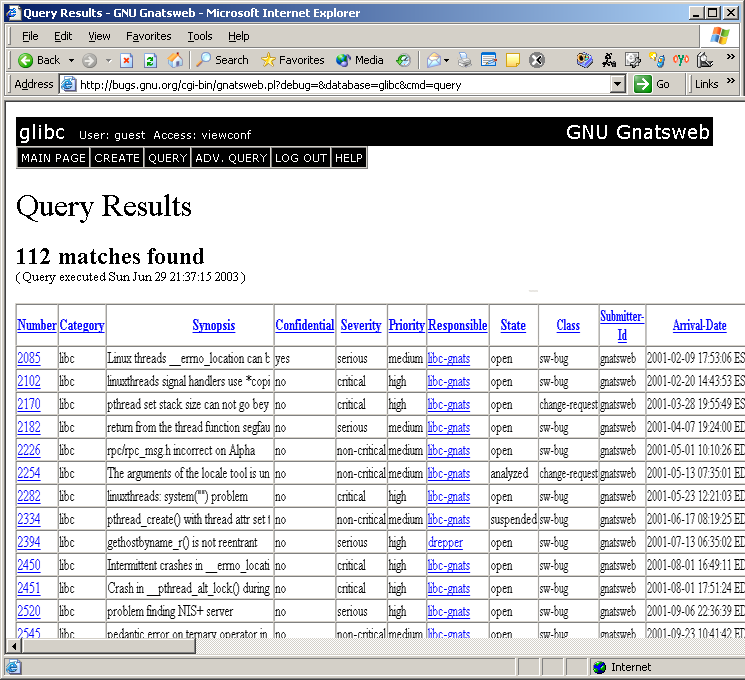Open the Favorites pane
This screenshot has height=680, width=745.
293,60
